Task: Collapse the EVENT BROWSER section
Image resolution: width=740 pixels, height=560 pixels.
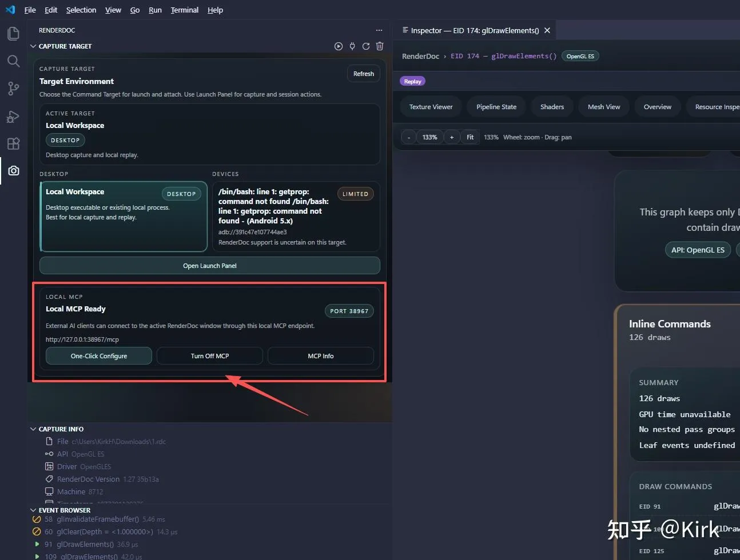Action: [33, 510]
